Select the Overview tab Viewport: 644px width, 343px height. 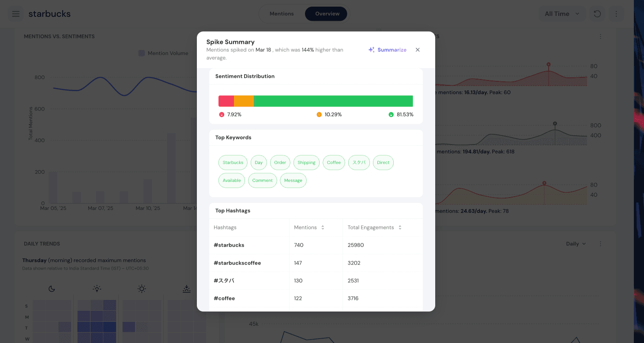327,14
